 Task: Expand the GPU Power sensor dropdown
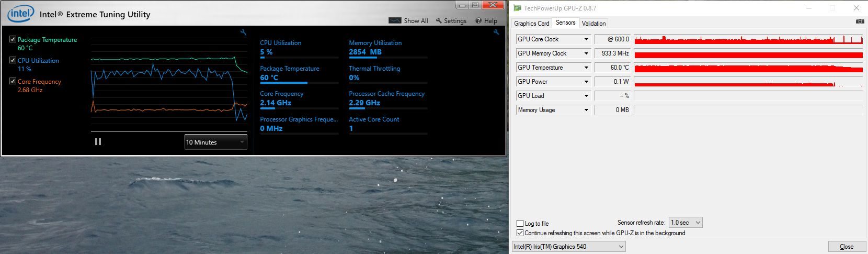click(586, 82)
